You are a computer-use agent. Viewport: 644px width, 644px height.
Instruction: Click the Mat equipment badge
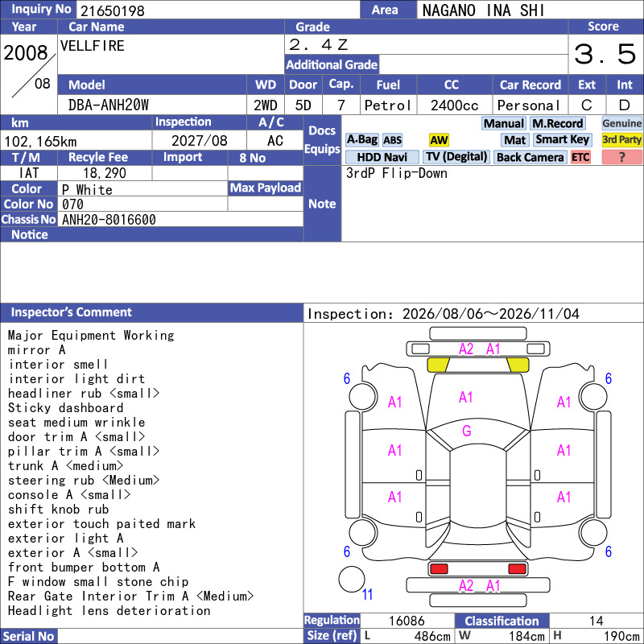(x=514, y=140)
